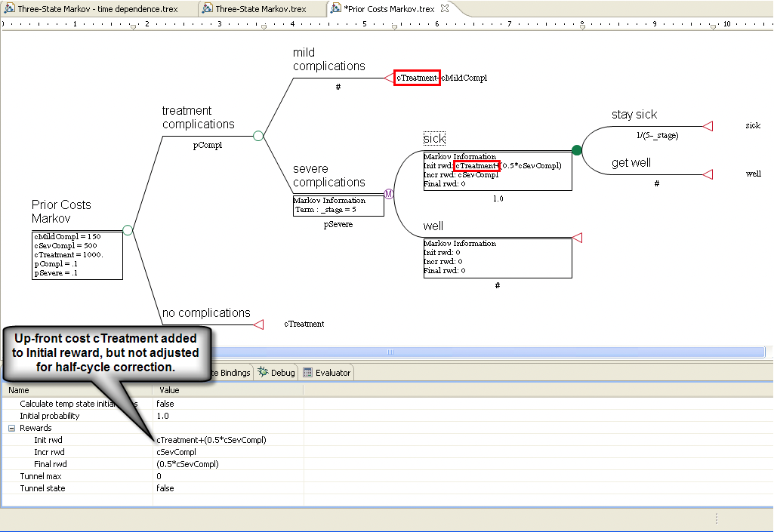Viewport: 774px width, 532px height.
Task: Click the terminal node at mild complications
Action: (x=387, y=77)
